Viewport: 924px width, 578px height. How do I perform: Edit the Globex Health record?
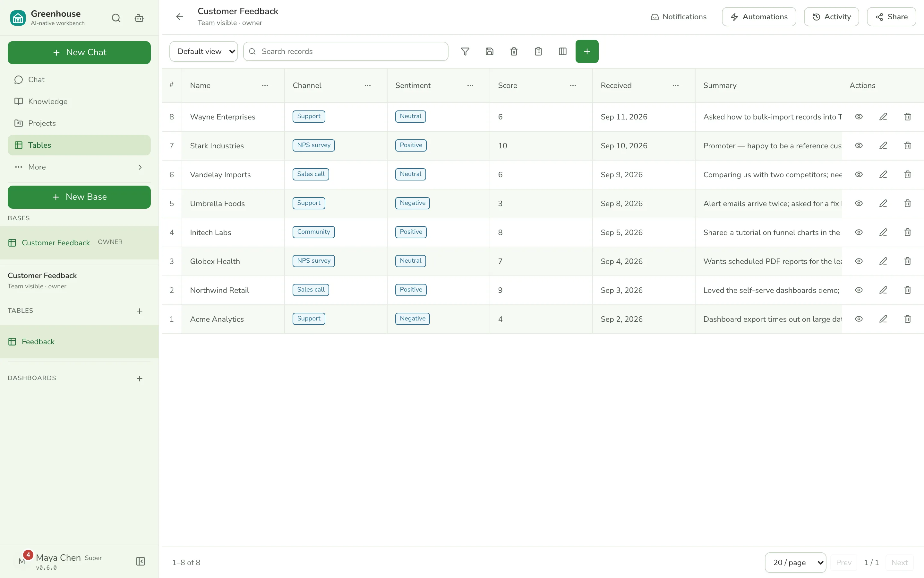point(883,261)
